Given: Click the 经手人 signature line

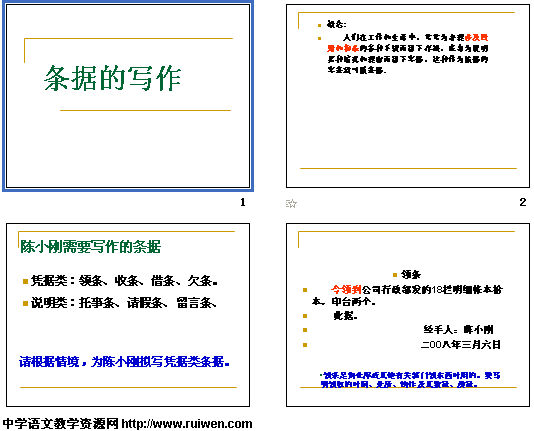Looking at the screenshot, I should coord(458,329).
